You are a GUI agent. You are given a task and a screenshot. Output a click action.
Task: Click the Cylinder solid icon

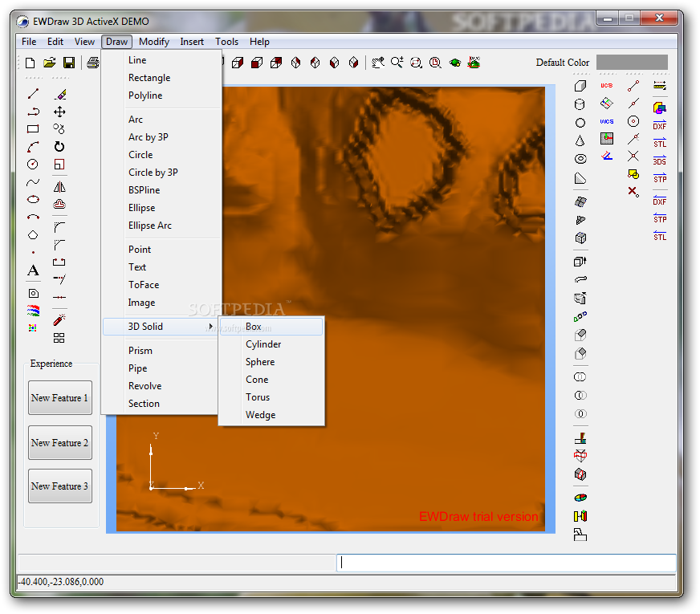pyautogui.click(x=580, y=104)
